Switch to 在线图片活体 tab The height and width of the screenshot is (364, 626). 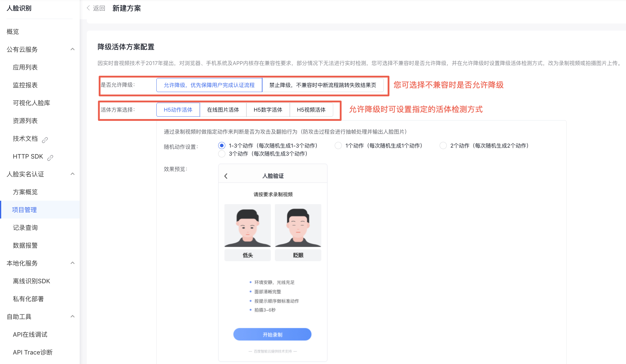(x=223, y=110)
